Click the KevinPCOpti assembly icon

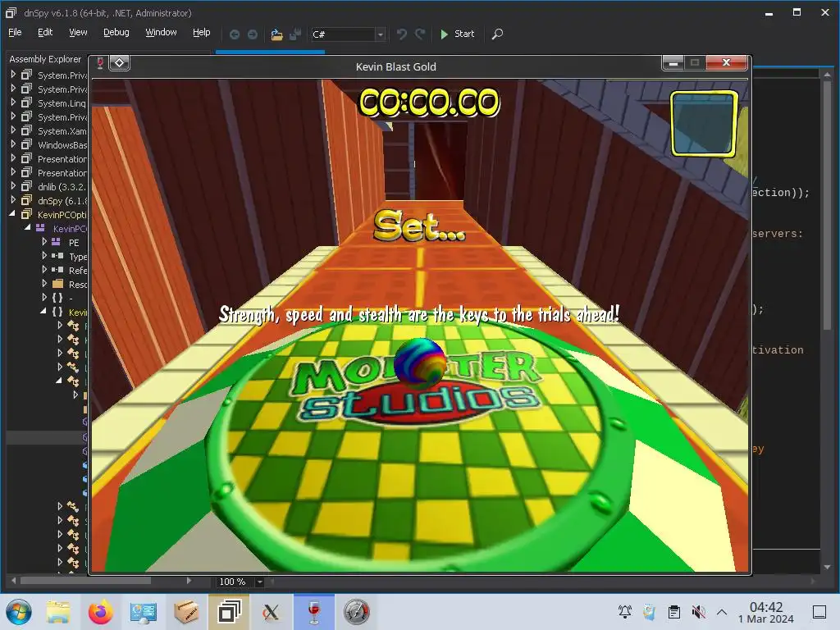pos(26,214)
